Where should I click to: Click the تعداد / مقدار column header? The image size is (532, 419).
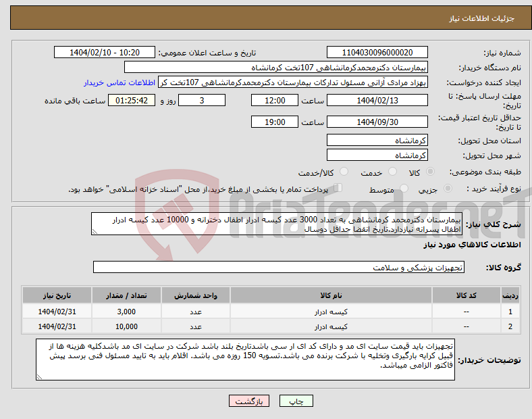tap(126, 295)
